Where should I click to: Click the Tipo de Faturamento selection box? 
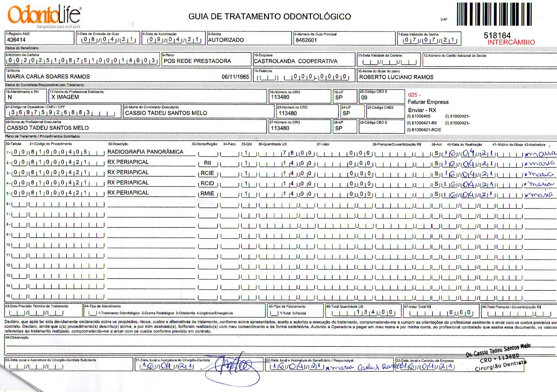pos(274,313)
